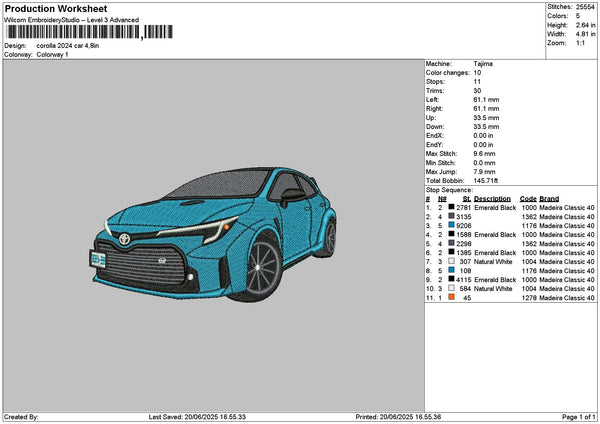
Task: Click the black swatch in stop row 9
Action: [452, 279]
